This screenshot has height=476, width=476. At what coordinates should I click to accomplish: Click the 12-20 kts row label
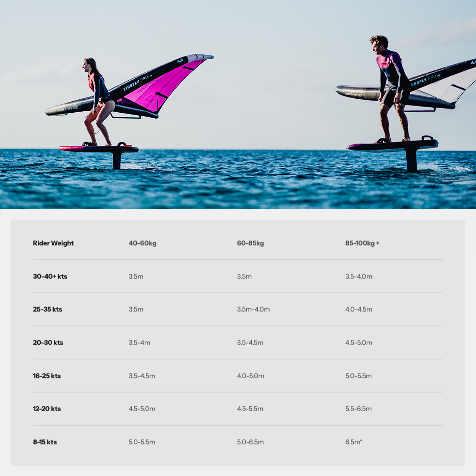click(47, 409)
